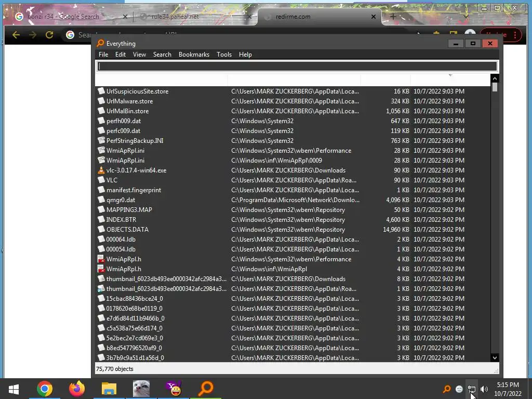532x399 pixels.
Task: Open the Tools menu in Everything
Action: pos(224,55)
